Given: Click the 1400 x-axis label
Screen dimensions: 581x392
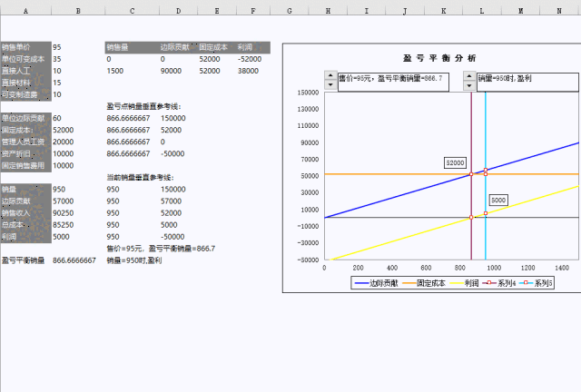Looking at the screenshot, I should point(562,268).
